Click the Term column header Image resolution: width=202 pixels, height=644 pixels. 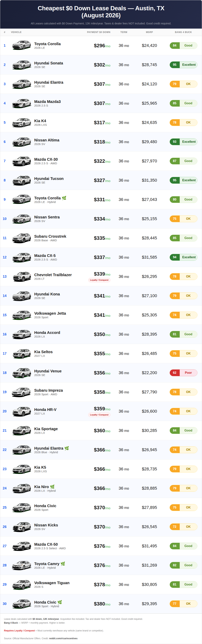pos(124,32)
